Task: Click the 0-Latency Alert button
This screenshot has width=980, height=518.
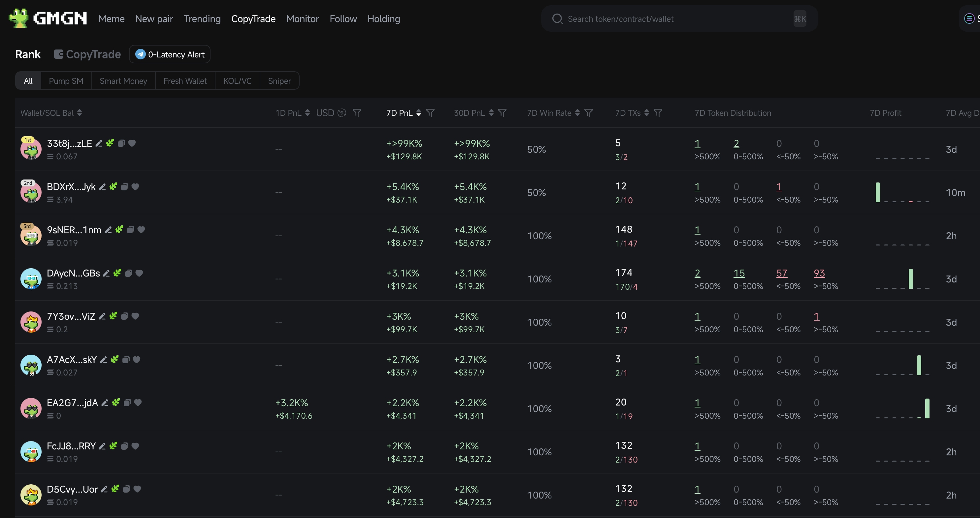Action: (x=170, y=54)
